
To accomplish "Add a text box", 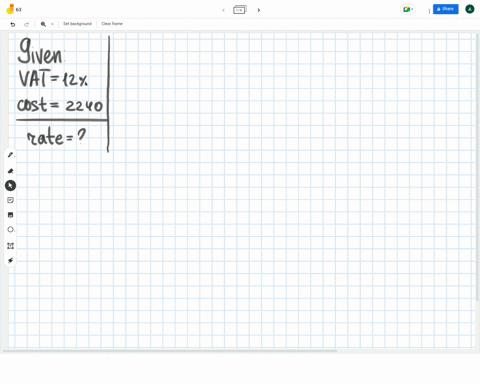I will click(10, 246).
